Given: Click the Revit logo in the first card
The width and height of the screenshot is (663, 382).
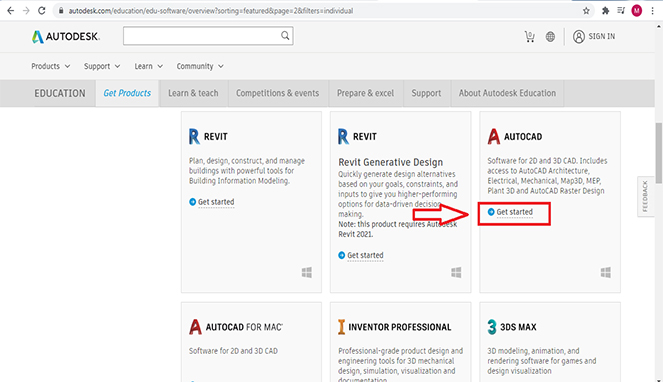Looking at the screenshot, I should click(x=194, y=137).
